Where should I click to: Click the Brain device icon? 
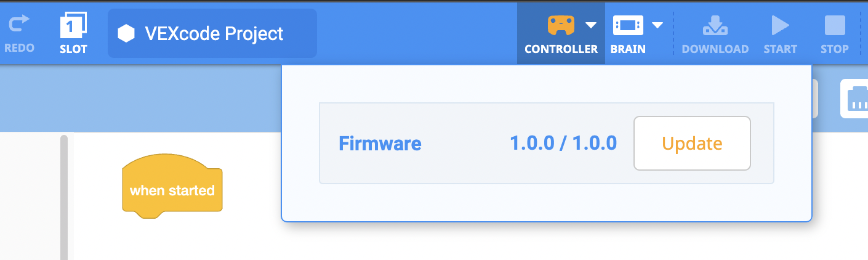click(627, 25)
